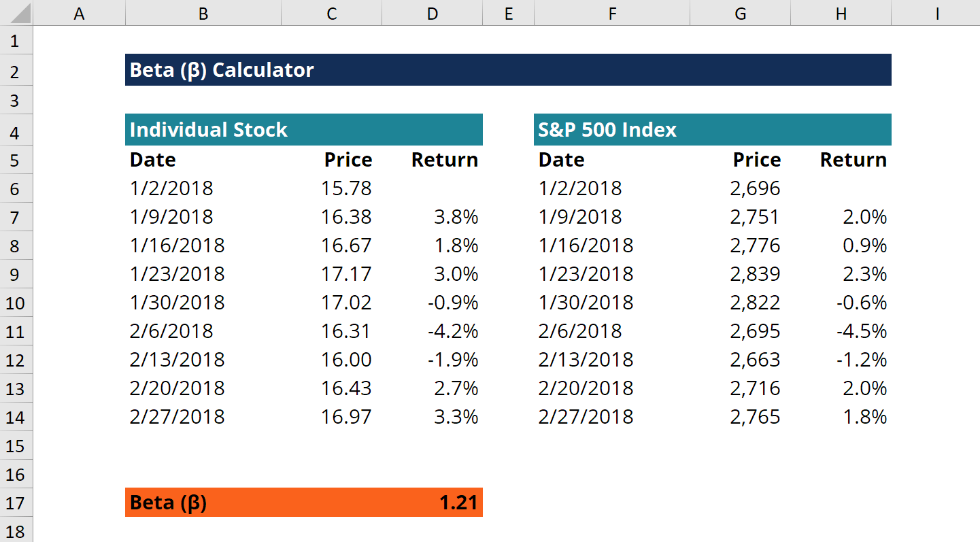
Task: Select row header 17
Action: (x=16, y=502)
